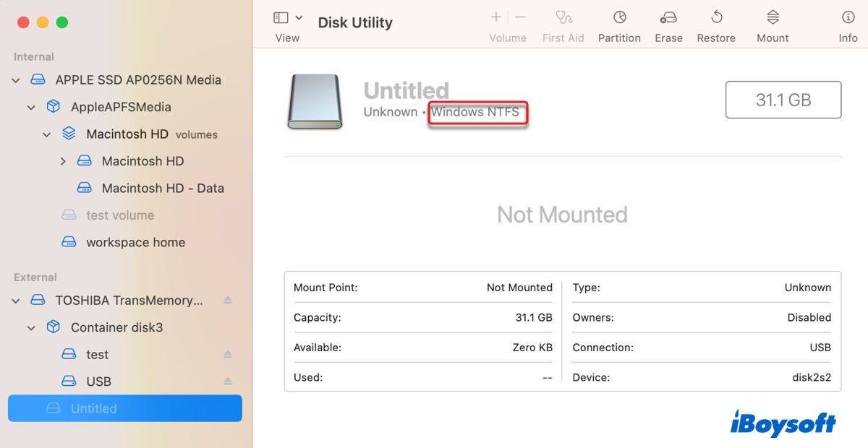Screen dimensions: 868x448
Task: Open the Partition tool
Action: coord(619,24)
